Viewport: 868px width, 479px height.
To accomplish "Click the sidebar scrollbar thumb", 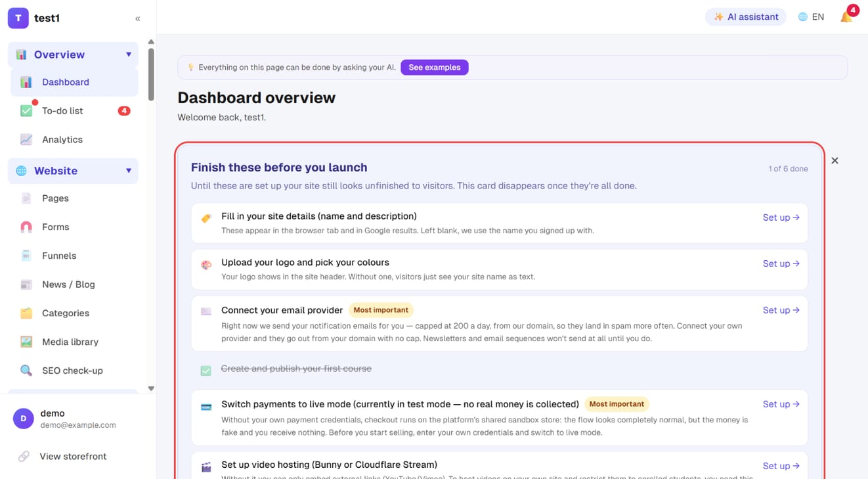I will (151, 74).
